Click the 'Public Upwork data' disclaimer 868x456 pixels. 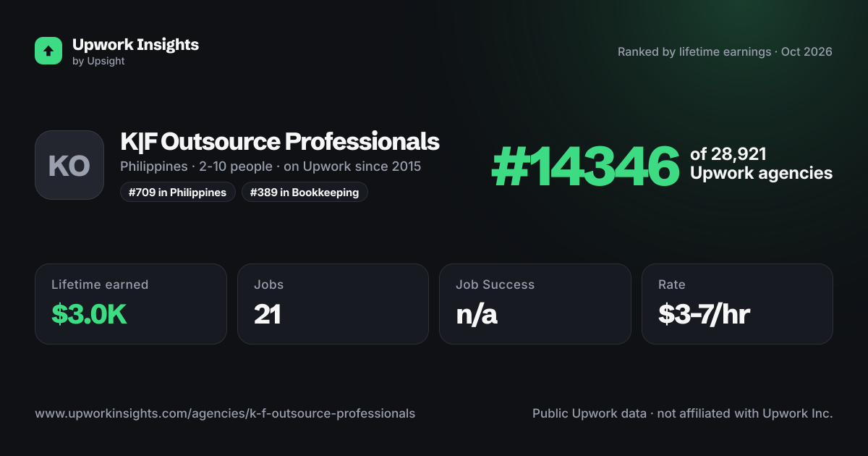[683, 413]
